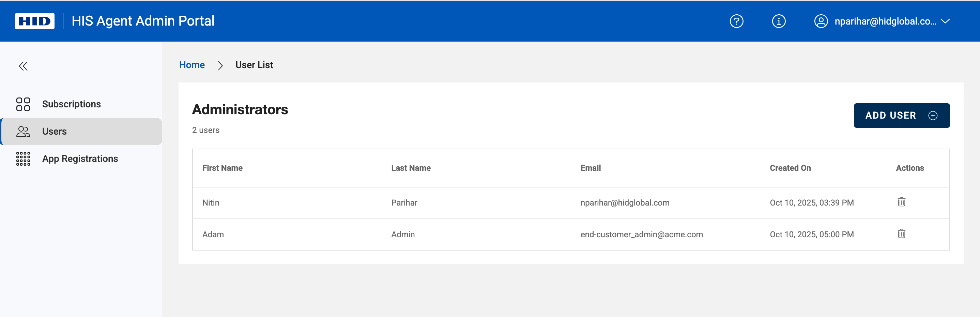980x317 pixels.
Task: Click the user profile avatar icon
Action: pos(821,21)
